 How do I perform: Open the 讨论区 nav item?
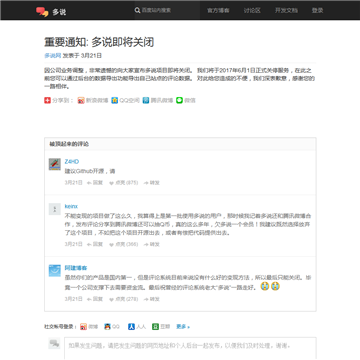point(252,11)
